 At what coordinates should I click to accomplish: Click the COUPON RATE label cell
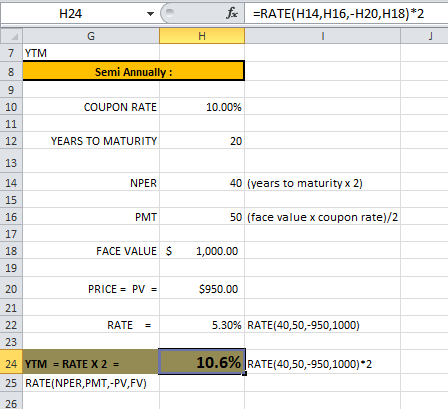(x=91, y=107)
